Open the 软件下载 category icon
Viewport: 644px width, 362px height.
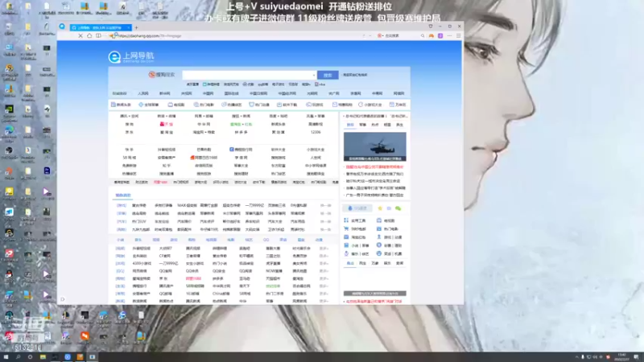[279, 105]
